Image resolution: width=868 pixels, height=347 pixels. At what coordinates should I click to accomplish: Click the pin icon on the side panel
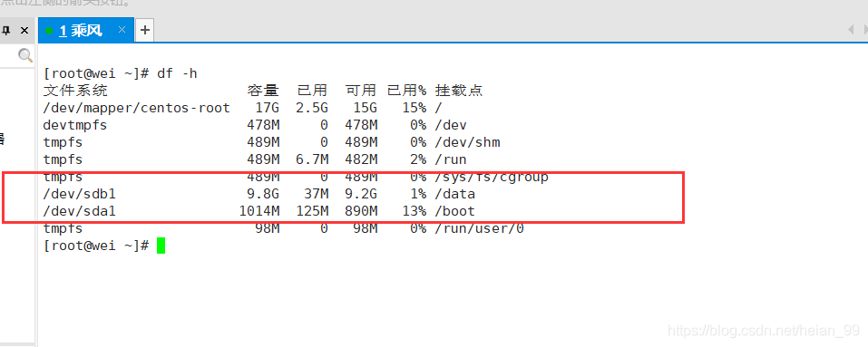pyautogui.click(x=7, y=31)
